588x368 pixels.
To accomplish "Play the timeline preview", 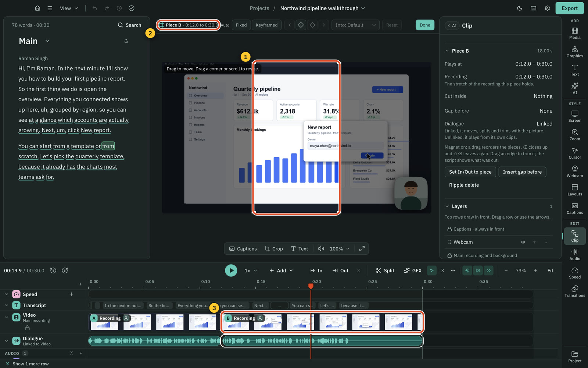I will tap(231, 270).
